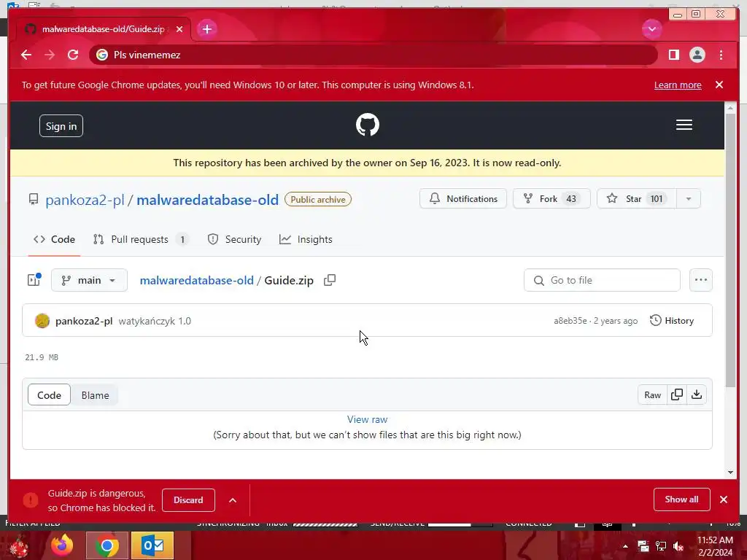Dismiss the Windows 8.1 update infobar
Screen dimensions: 747x560
[719, 85]
